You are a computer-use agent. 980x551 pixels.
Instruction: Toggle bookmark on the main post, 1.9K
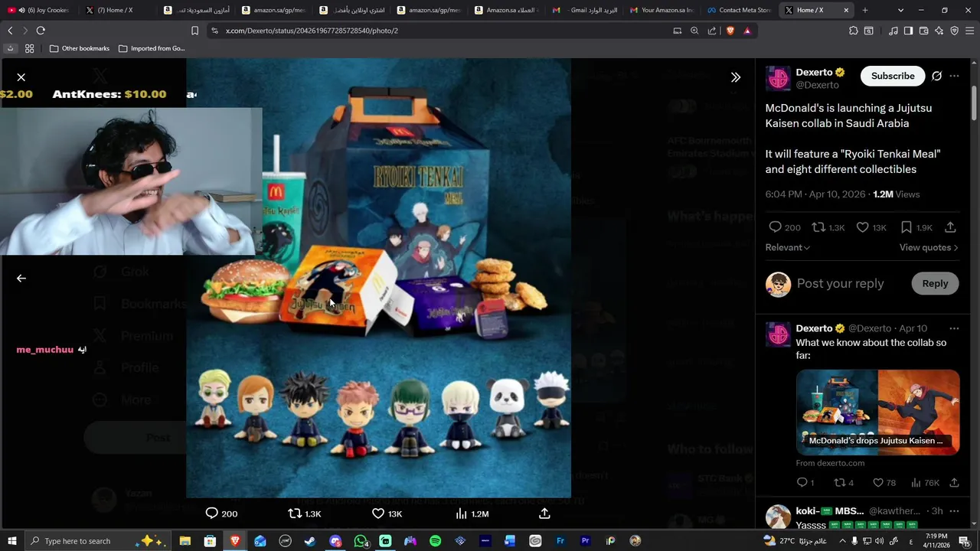point(916,227)
